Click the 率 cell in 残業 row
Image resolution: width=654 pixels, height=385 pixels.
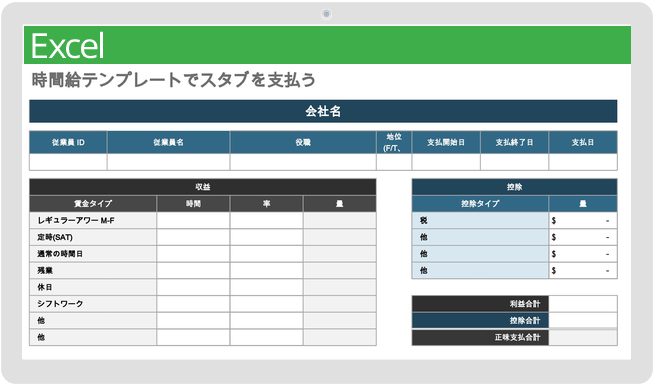(x=267, y=270)
